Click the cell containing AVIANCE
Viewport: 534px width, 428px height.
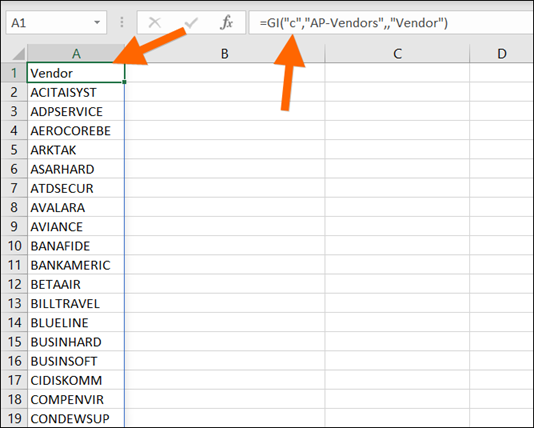tap(76, 226)
